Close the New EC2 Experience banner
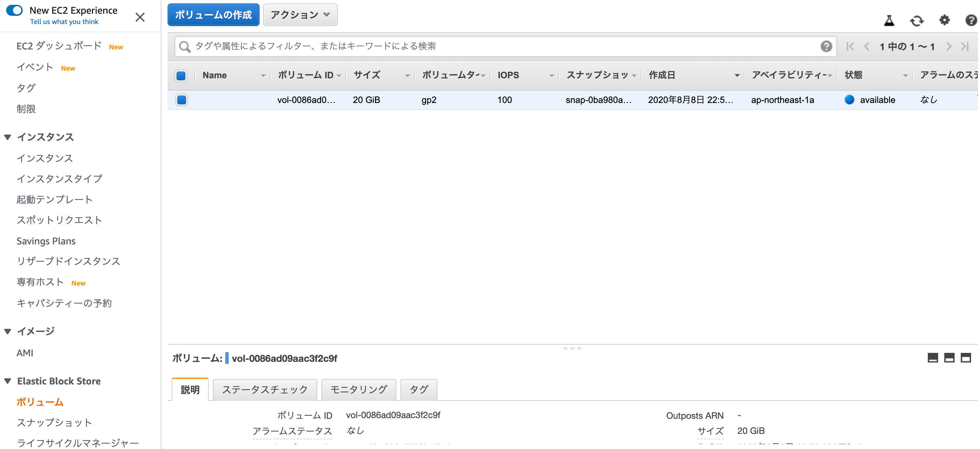Screen dimensions: 980x449 pyautogui.click(x=140, y=17)
